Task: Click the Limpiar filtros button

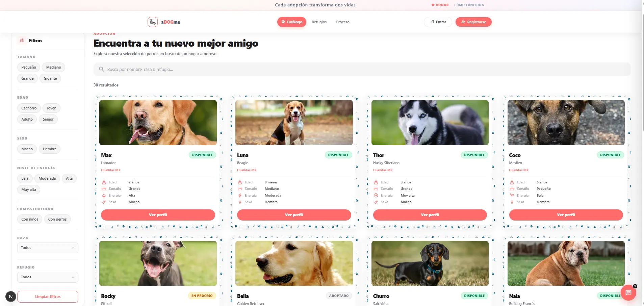Action: click(x=48, y=297)
